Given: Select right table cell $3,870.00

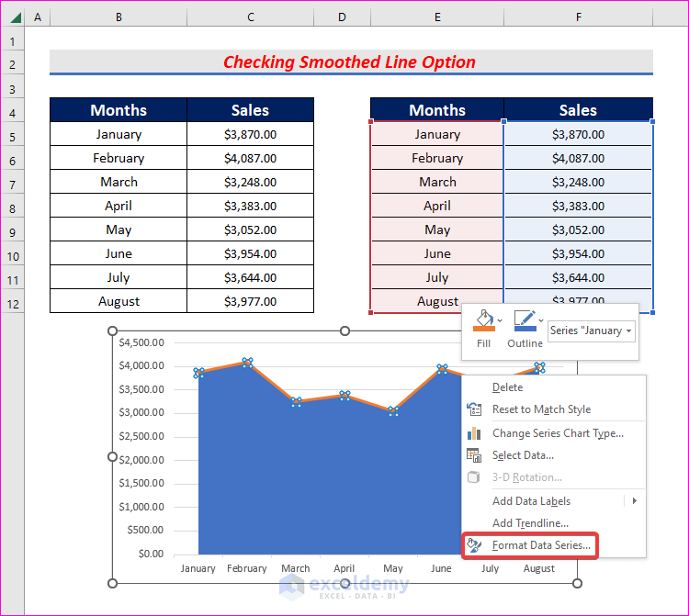Looking at the screenshot, I should coord(578,134).
